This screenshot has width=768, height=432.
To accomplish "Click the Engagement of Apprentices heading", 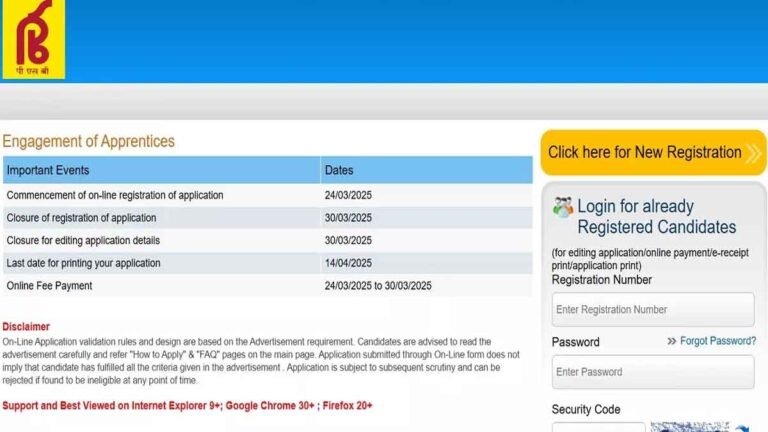I will coord(88,141).
